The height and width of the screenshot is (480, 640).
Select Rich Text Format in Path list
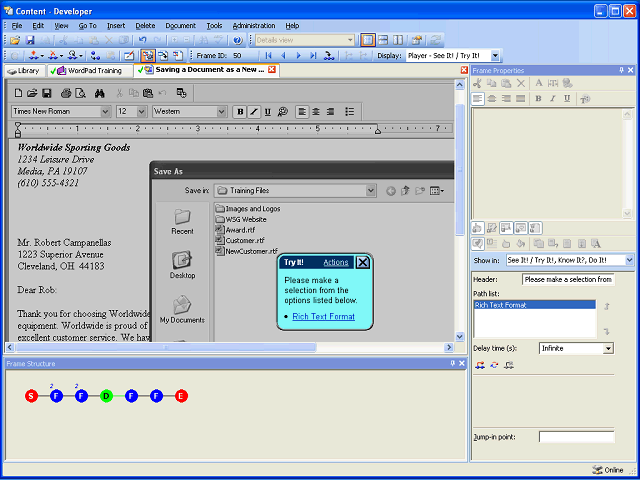534,305
